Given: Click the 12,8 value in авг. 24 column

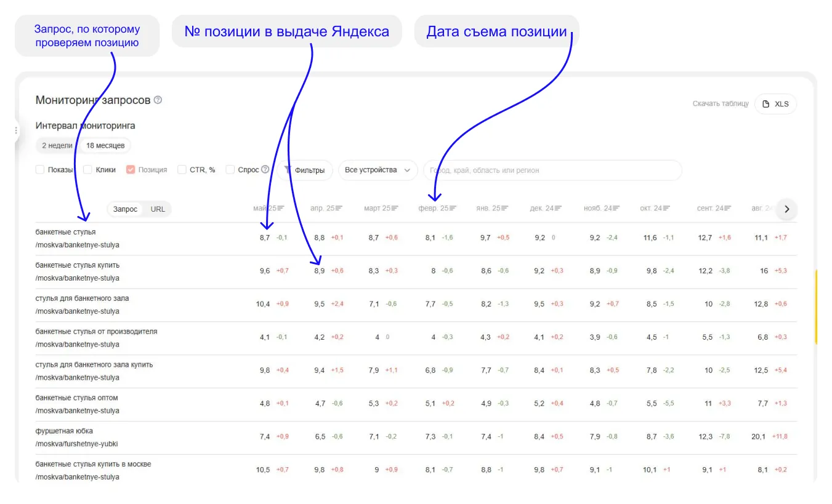Looking at the screenshot, I should 761,304.
